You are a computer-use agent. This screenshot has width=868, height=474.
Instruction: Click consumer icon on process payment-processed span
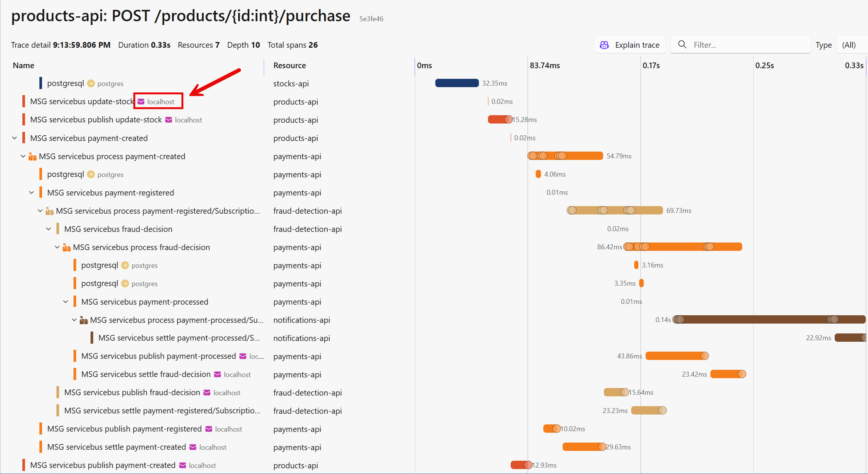click(x=84, y=320)
